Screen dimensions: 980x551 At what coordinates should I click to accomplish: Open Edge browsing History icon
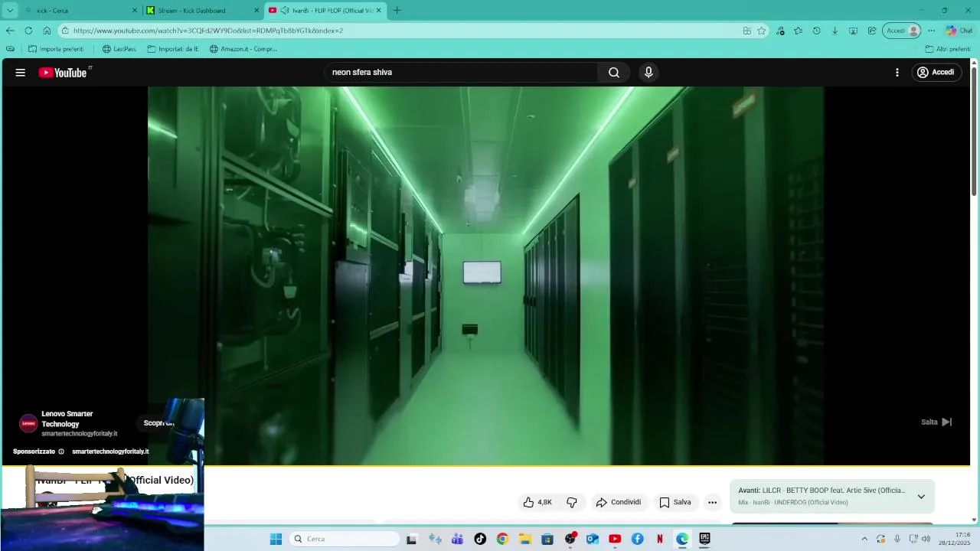[817, 31]
